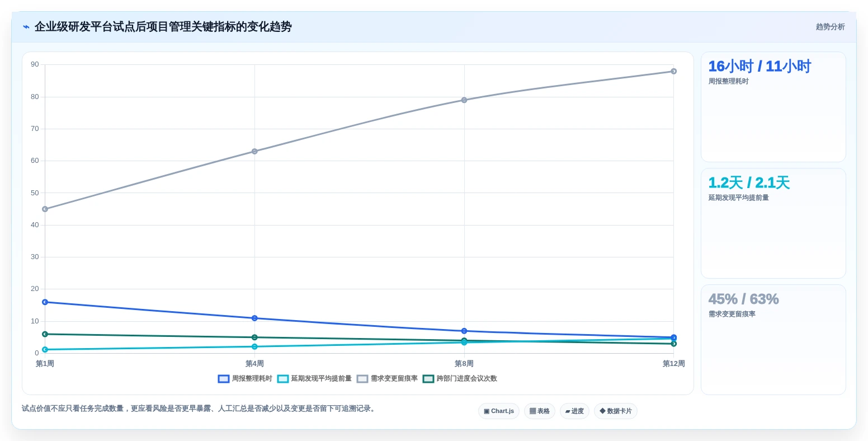This screenshot has height=441, width=868.
Task: Click the 90 y-axis tick label
Action: (35, 64)
